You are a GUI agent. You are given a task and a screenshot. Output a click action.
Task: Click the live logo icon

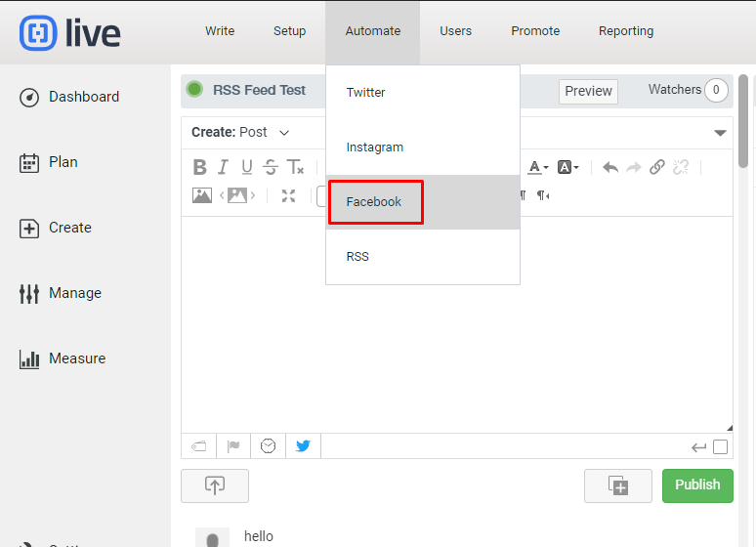38,33
